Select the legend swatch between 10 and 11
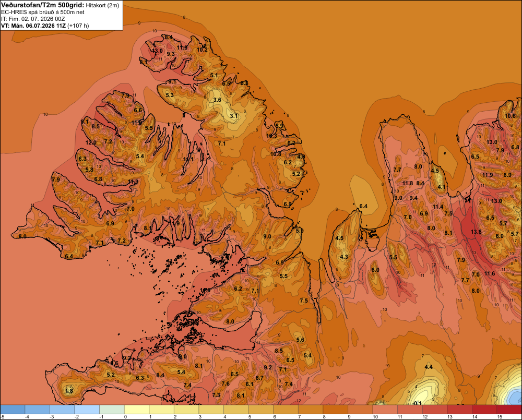The image size is (522, 420). pyautogui.click(x=385, y=409)
